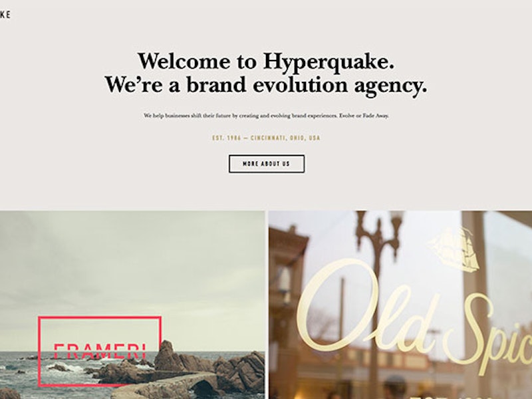Click the stone bridge arch in Frameri image
Viewport: 532px width, 399px height.
[203, 387]
